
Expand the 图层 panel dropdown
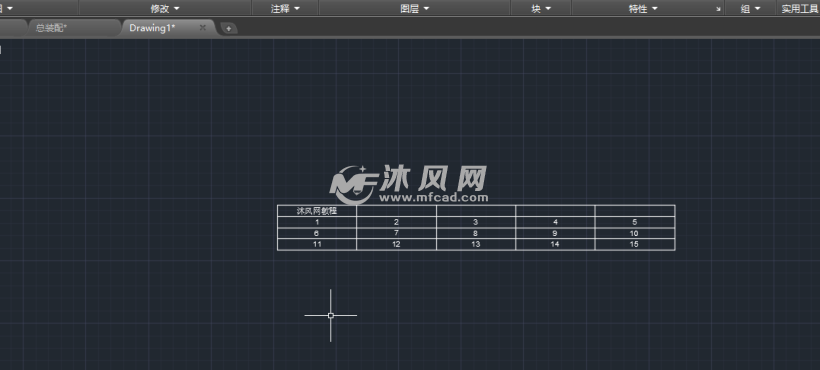(x=415, y=8)
